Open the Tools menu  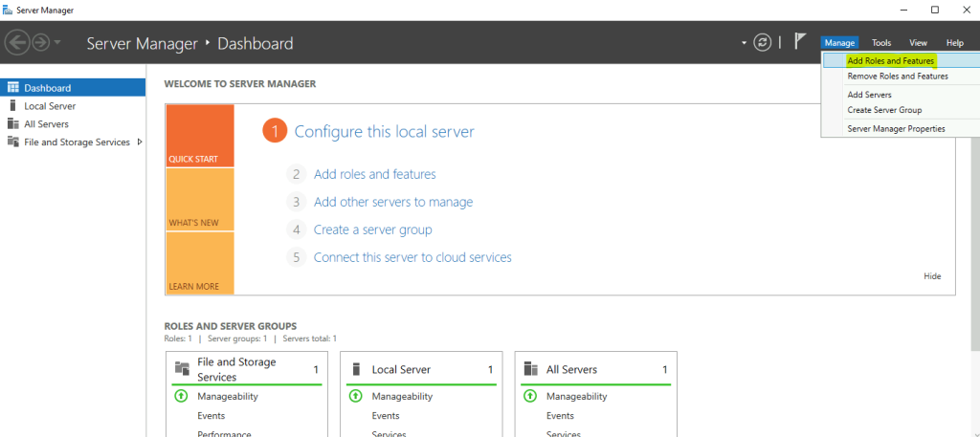(x=881, y=42)
